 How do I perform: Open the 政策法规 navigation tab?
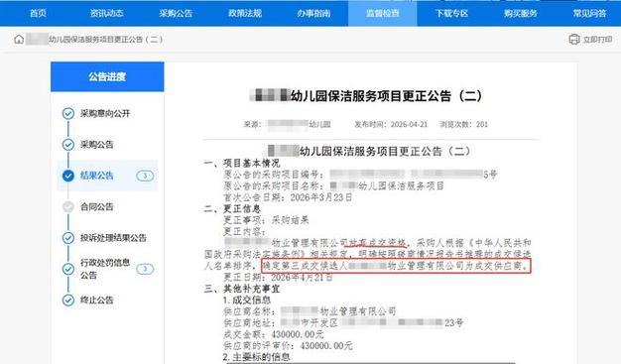point(245,13)
